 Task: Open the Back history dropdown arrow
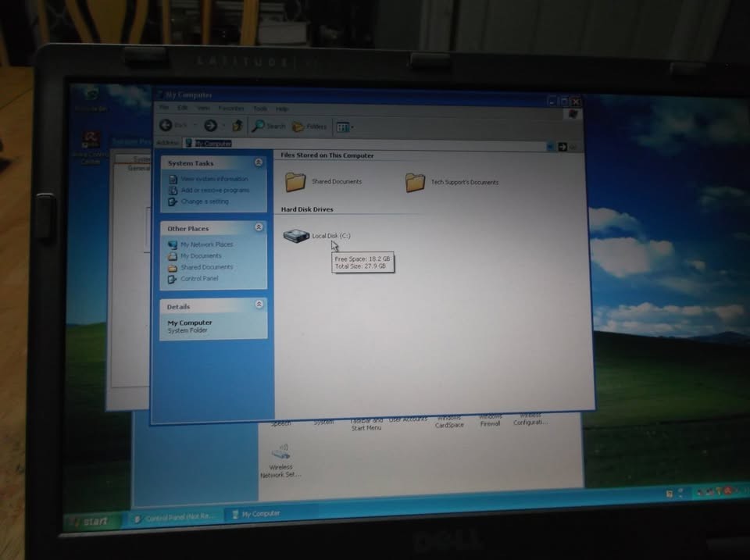click(x=195, y=126)
